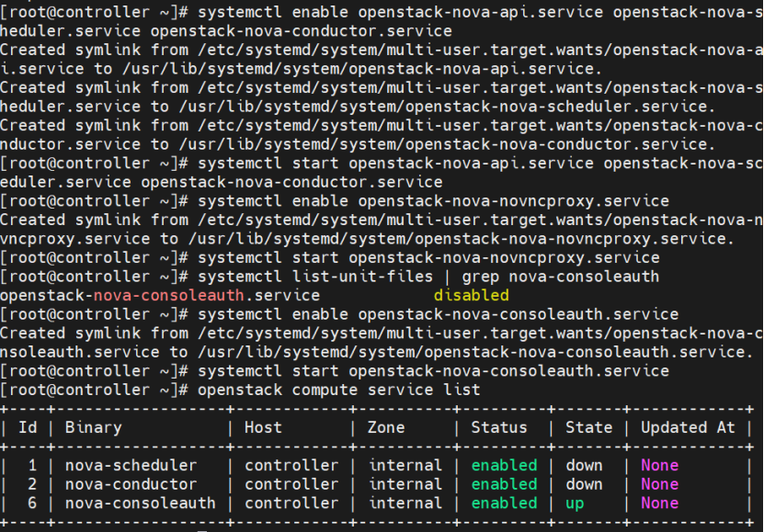
Task: Click the 'systemctl start openstack-nova-consoleauth.service' command
Action: [433, 371]
